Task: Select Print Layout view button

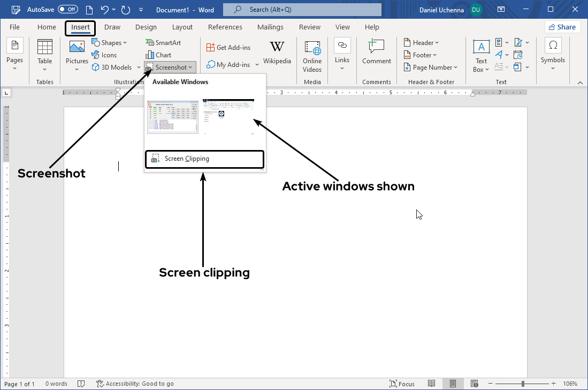Action: point(453,384)
